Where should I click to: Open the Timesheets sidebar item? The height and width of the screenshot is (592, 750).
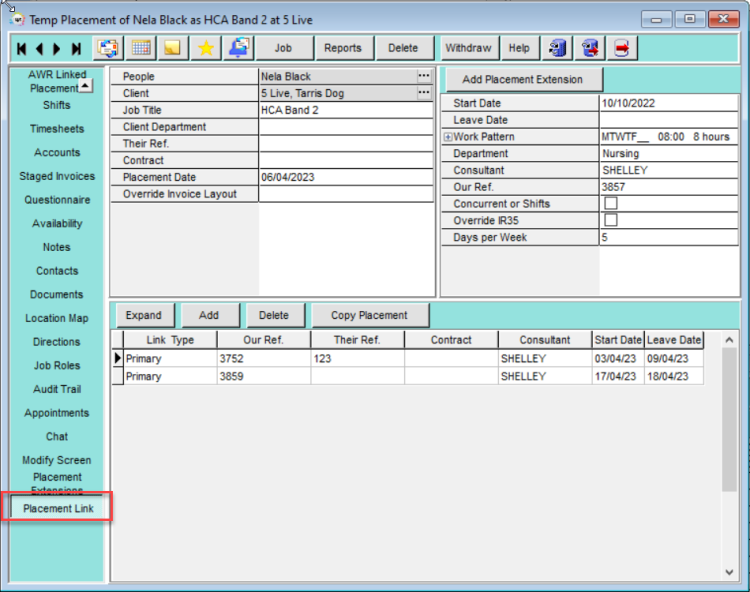point(57,129)
